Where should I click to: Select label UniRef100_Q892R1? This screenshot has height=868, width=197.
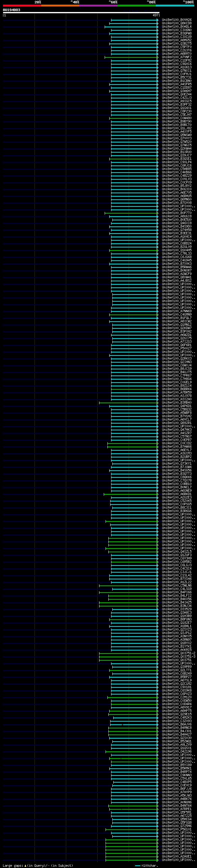point(177,423)
